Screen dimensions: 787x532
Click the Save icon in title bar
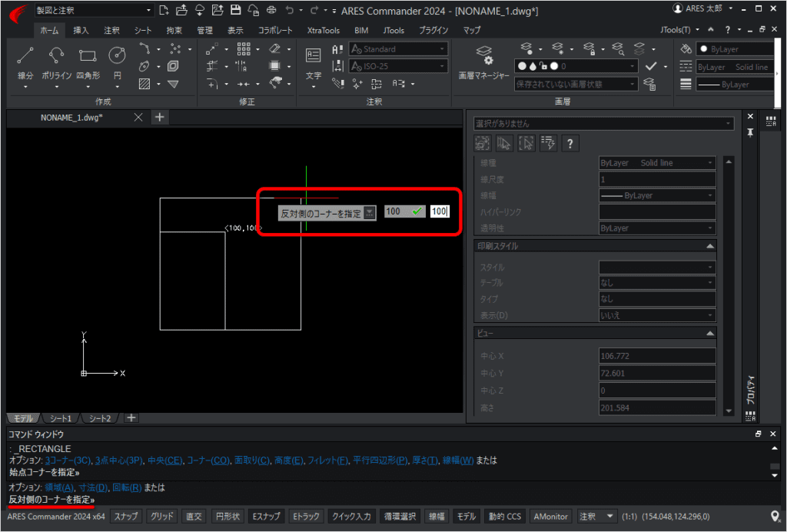coord(235,9)
